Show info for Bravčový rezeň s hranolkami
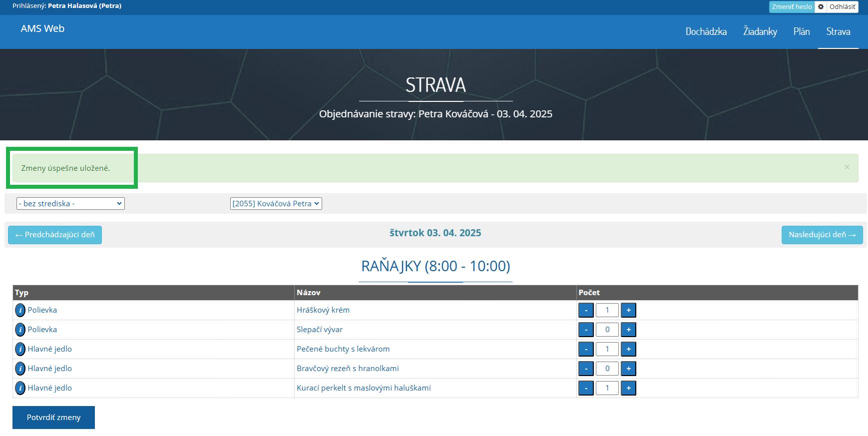 20,369
